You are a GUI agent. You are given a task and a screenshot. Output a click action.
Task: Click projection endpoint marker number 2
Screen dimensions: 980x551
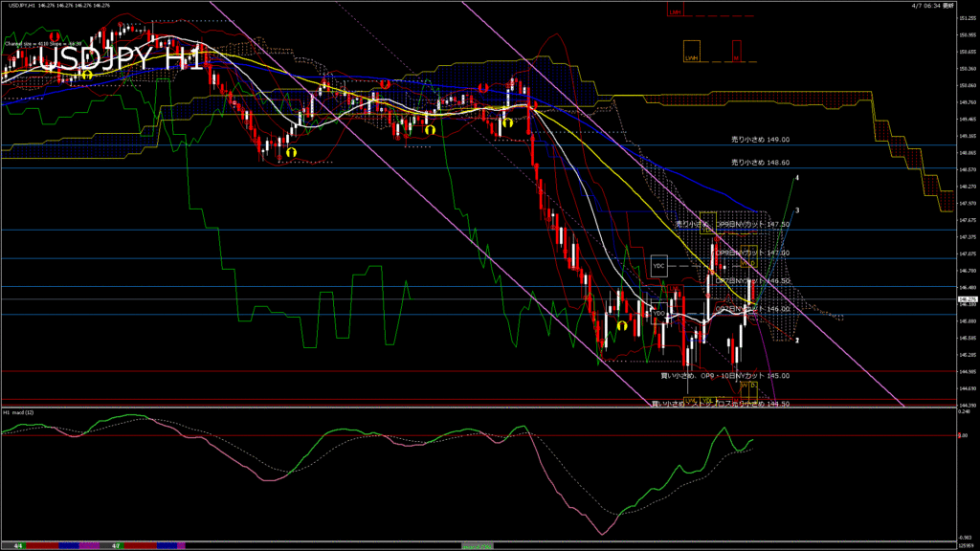coord(797,340)
